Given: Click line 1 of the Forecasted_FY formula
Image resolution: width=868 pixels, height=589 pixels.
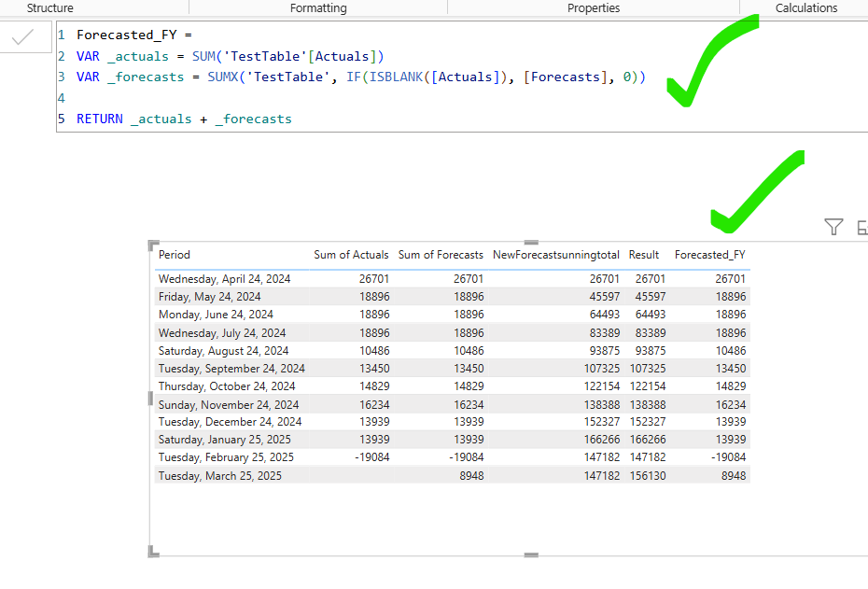Looking at the screenshot, I should [x=134, y=35].
